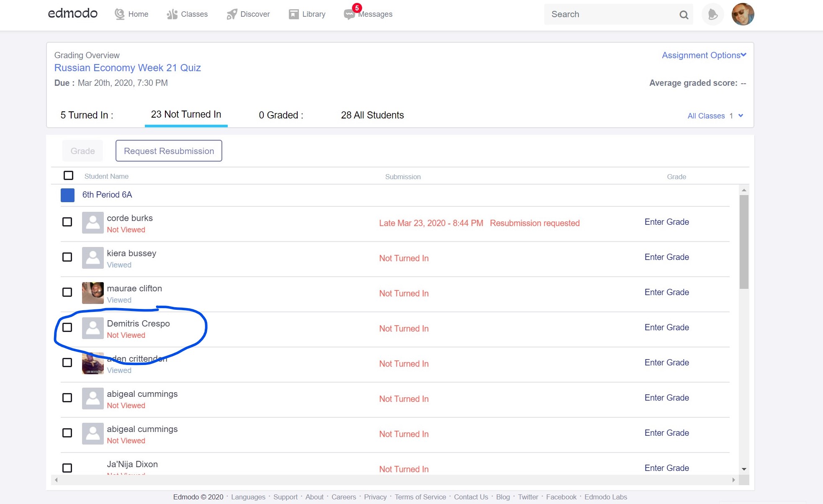Viewport: 823px width, 504px height.
Task: Open the Messages chat bubble icon
Action: click(349, 15)
